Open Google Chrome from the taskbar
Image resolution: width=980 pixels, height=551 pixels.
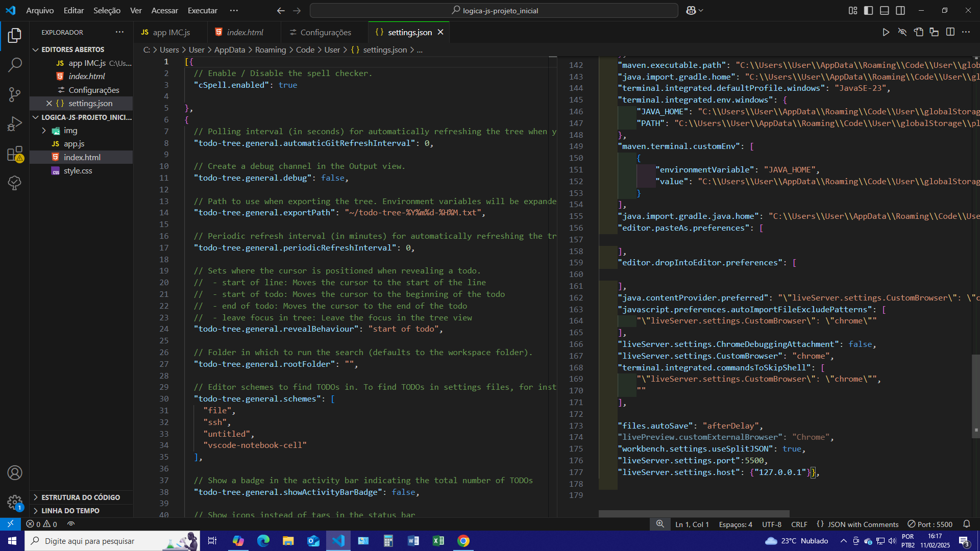[463, 541]
